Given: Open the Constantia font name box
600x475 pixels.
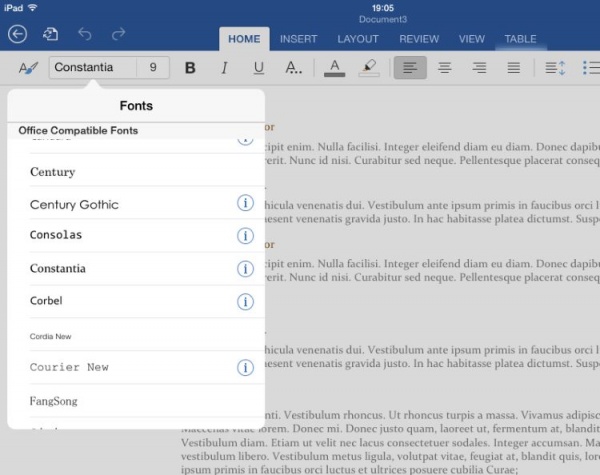Looking at the screenshot, I should point(93,67).
